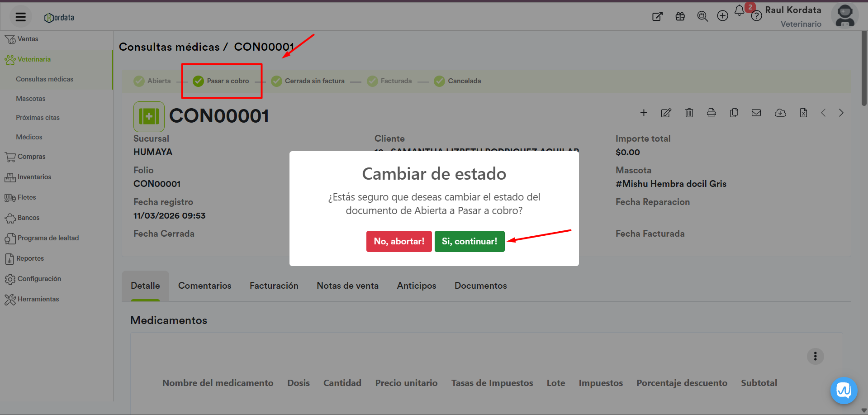Open the three-dot Medicamentos options menu

815,357
